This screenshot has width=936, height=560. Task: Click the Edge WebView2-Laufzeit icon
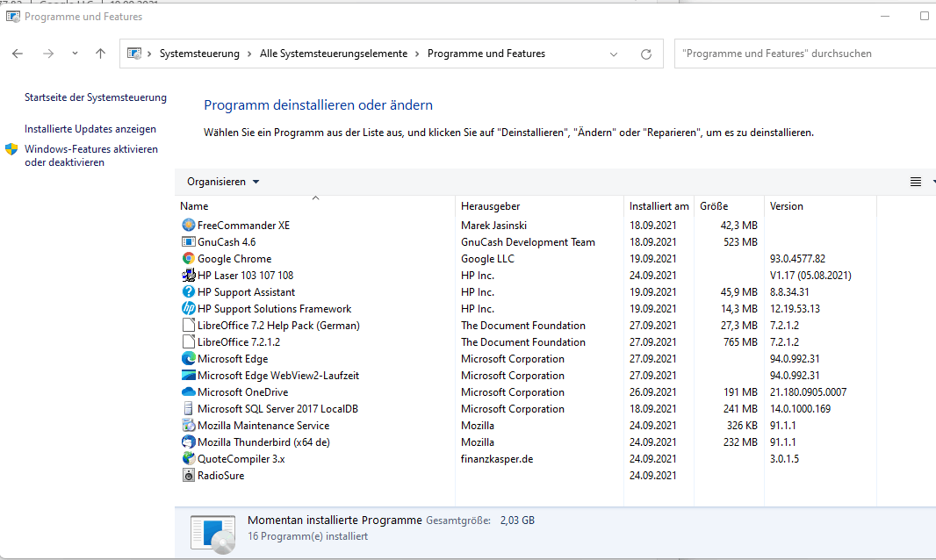point(189,376)
